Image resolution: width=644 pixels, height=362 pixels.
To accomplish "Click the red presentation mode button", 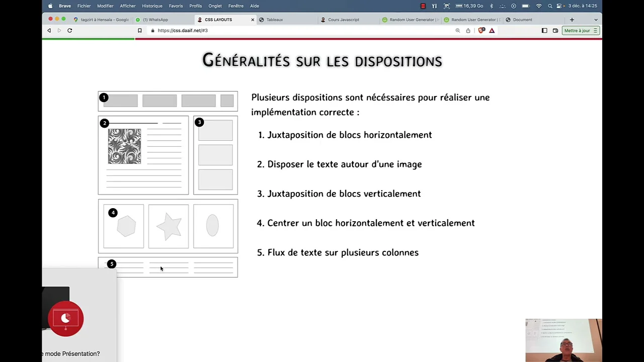I will tap(65, 318).
